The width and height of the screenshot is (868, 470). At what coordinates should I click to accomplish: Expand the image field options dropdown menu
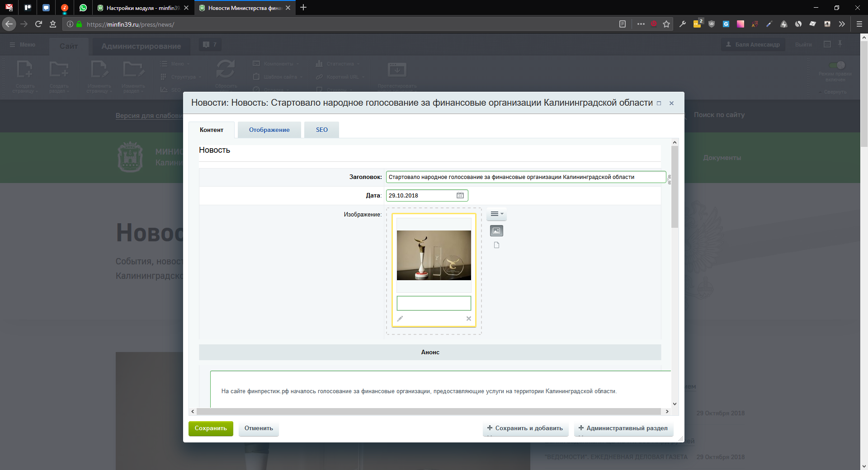point(496,214)
